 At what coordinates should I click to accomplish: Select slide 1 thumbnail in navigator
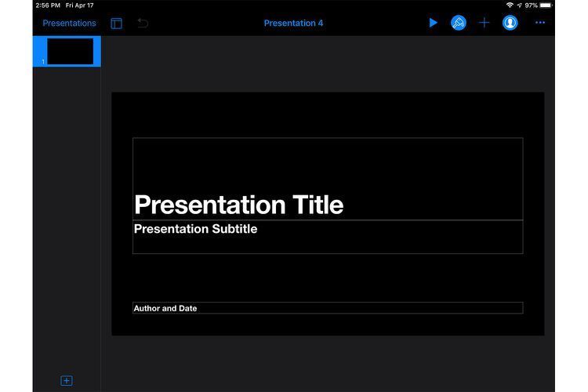tap(69, 51)
